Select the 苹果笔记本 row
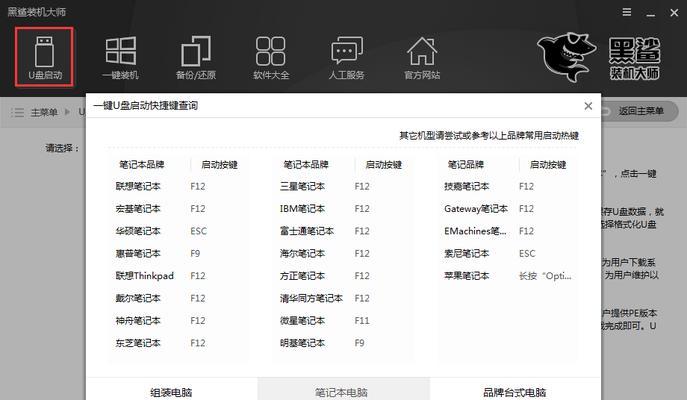687x400 pixels. pos(507,276)
